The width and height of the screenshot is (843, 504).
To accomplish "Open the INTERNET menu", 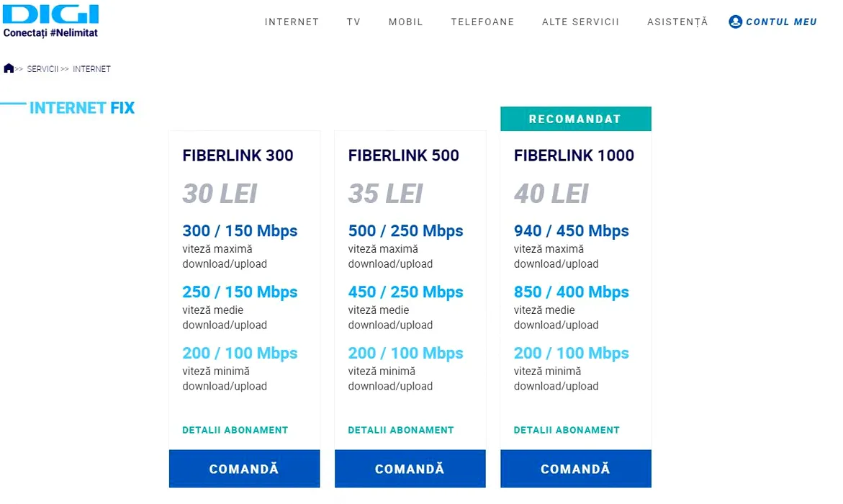I will pos(292,22).
